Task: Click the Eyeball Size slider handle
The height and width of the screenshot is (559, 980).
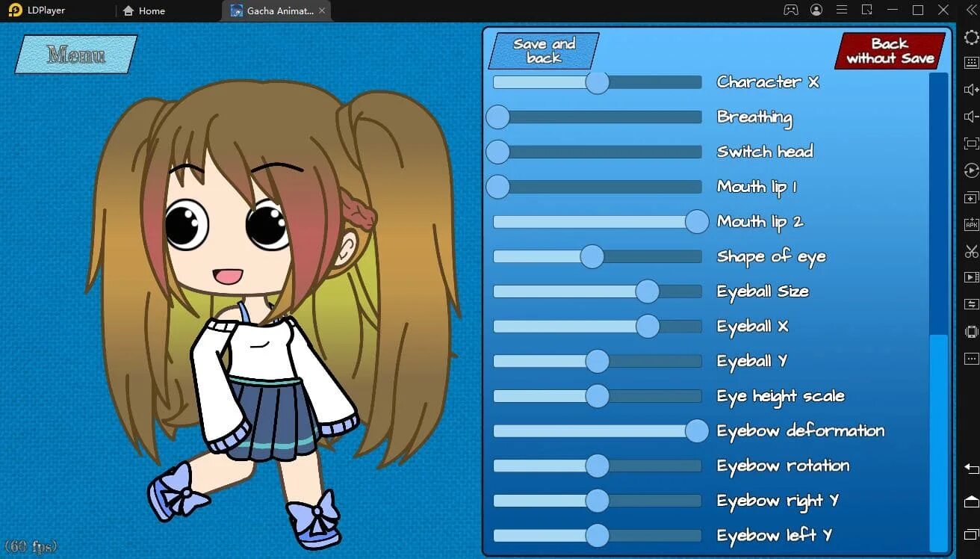Action: 648,291
